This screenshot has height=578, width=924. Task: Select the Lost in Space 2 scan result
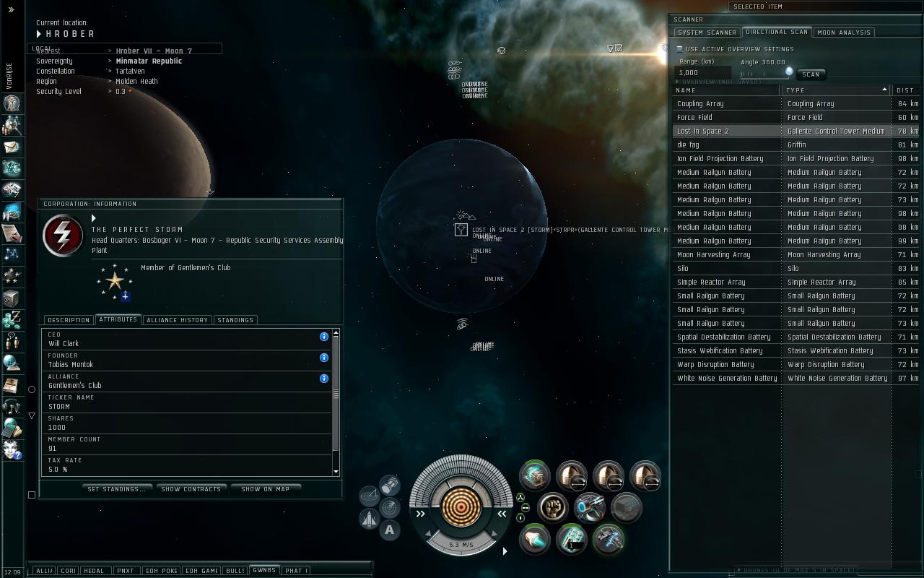point(796,131)
